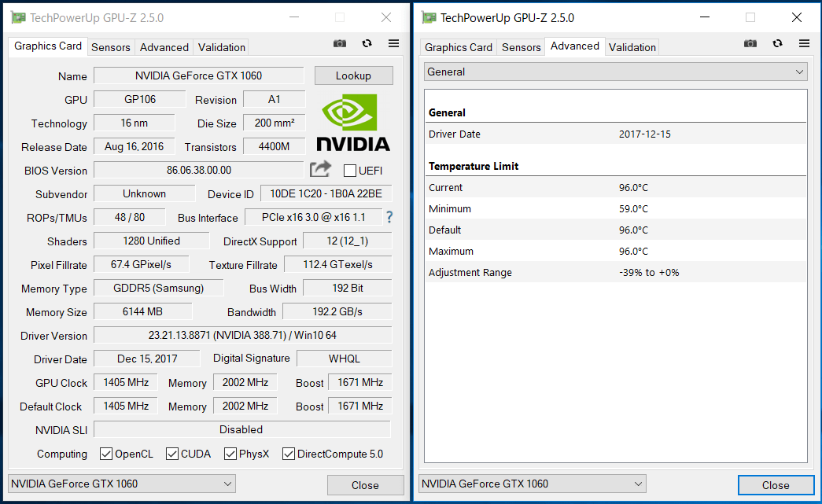
Task: Select Temperature Limit Current 96.0°C row
Action: tap(615, 187)
